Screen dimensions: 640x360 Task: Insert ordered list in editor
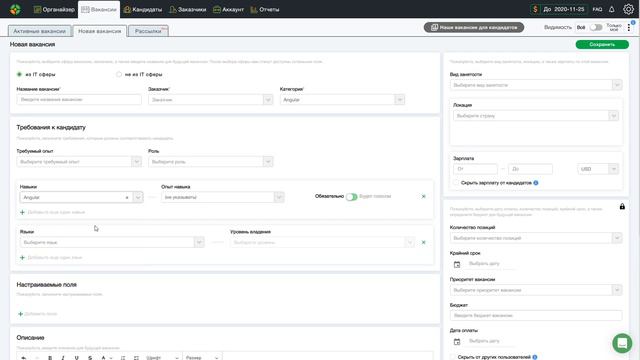(x=123, y=358)
